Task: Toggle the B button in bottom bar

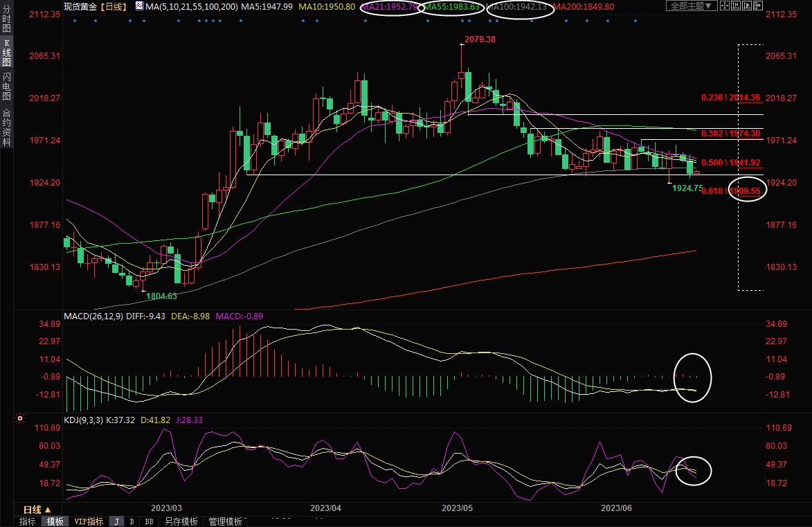Action: 132,521
